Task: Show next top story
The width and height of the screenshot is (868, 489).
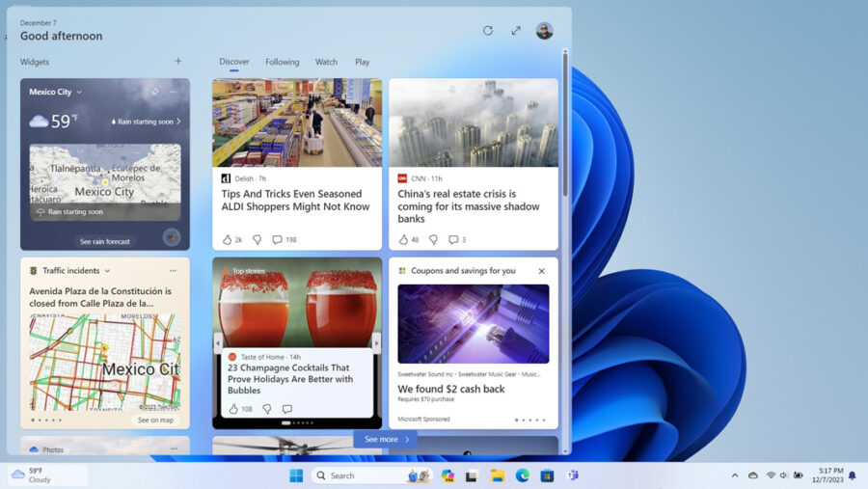Action: (376, 342)
